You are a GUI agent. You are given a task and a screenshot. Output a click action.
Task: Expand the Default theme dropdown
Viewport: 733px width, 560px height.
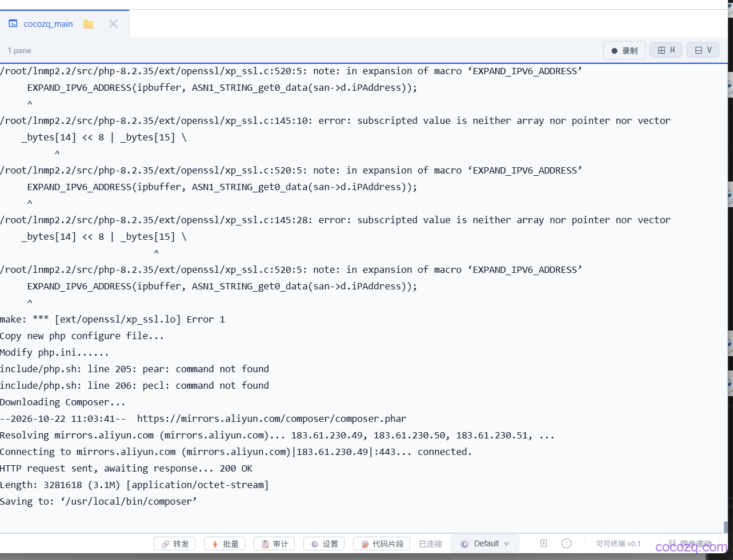(x=485, y=544)
